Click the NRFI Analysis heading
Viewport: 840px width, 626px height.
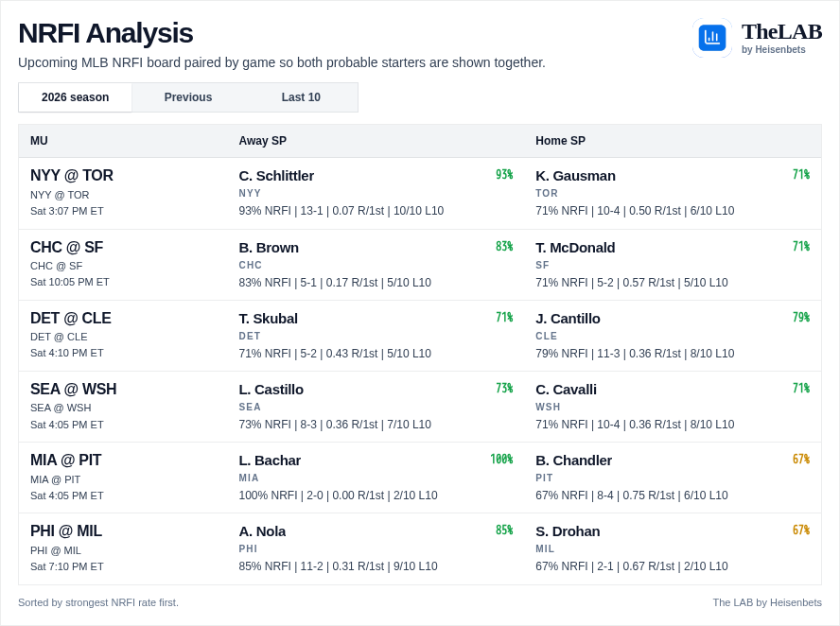pos(106,33)
